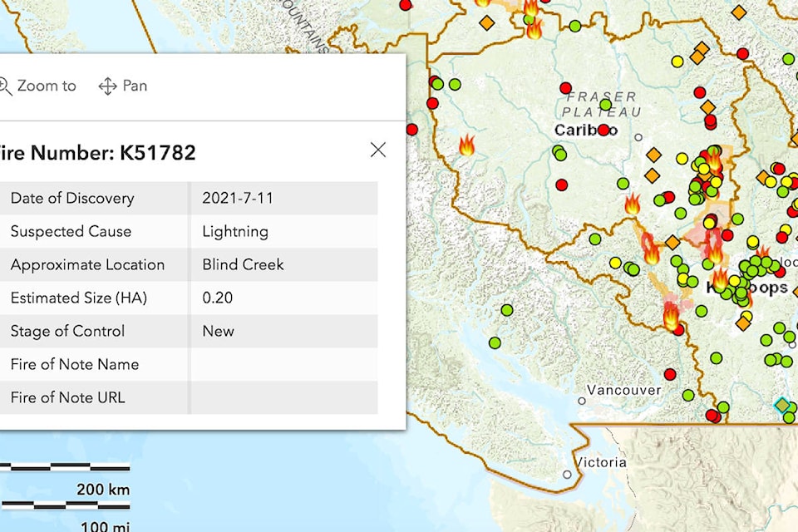Click the Blind Creek location value
This screenshot has height=532, width=798.
[243, 264]
